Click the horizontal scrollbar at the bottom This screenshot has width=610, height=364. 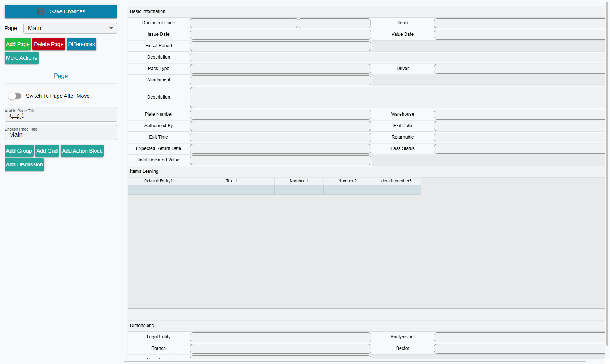355,362
